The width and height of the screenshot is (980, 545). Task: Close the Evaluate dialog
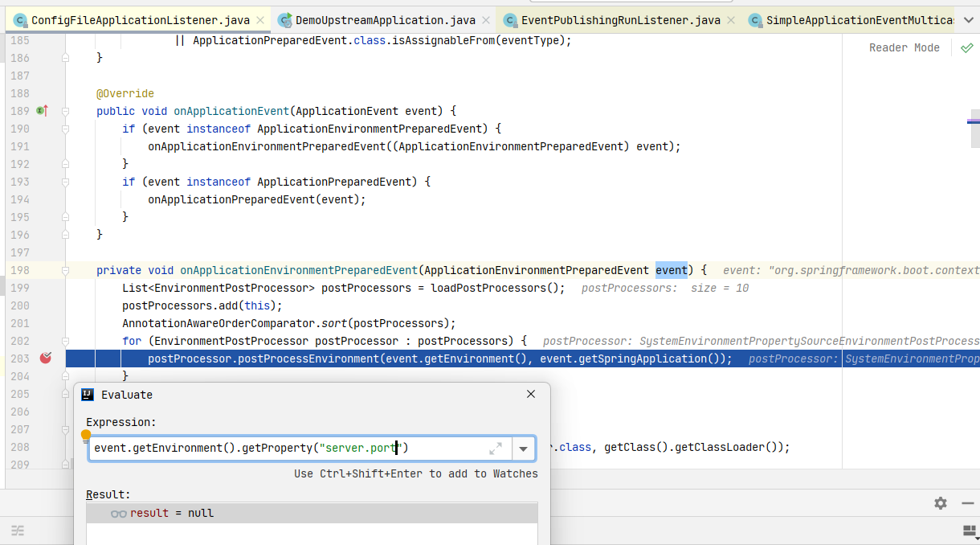pyautogui.click(x=531, y=394)
